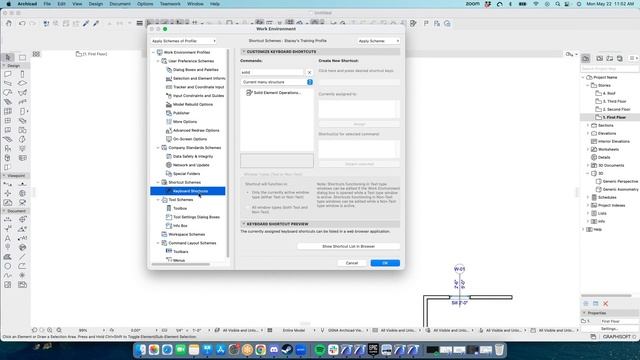The height and width of the screenshot is (360, 640).
Task: Collapse Keyboard Shortcut Preview section
Action: tap(244, 224)
